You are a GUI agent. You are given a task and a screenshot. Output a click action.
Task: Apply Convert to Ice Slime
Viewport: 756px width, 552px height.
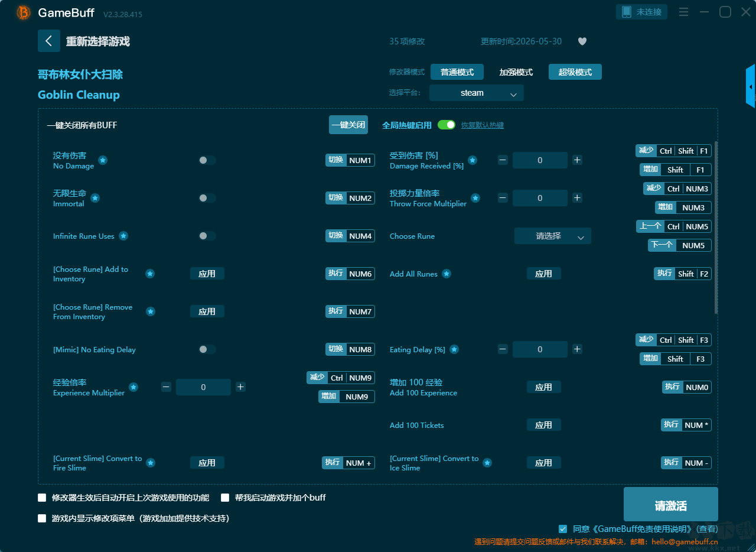(544, 463)
